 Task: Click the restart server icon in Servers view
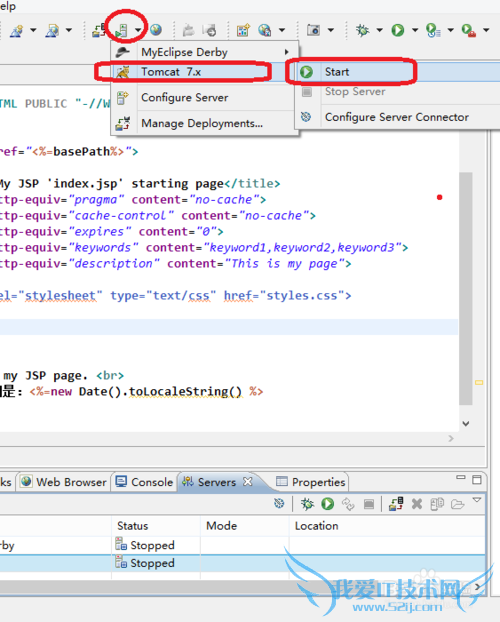pyautogui.click(x=348, y=504)
